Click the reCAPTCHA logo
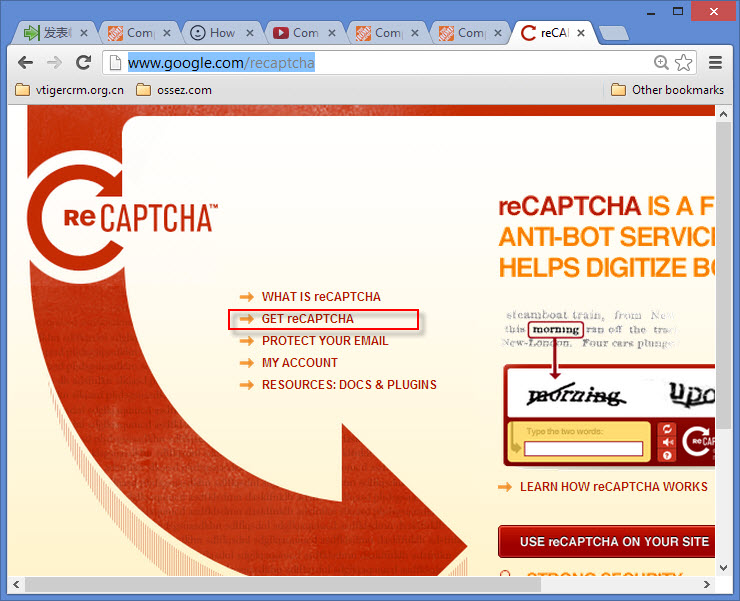Screen dimensions: 740x601 pos(123,217)
